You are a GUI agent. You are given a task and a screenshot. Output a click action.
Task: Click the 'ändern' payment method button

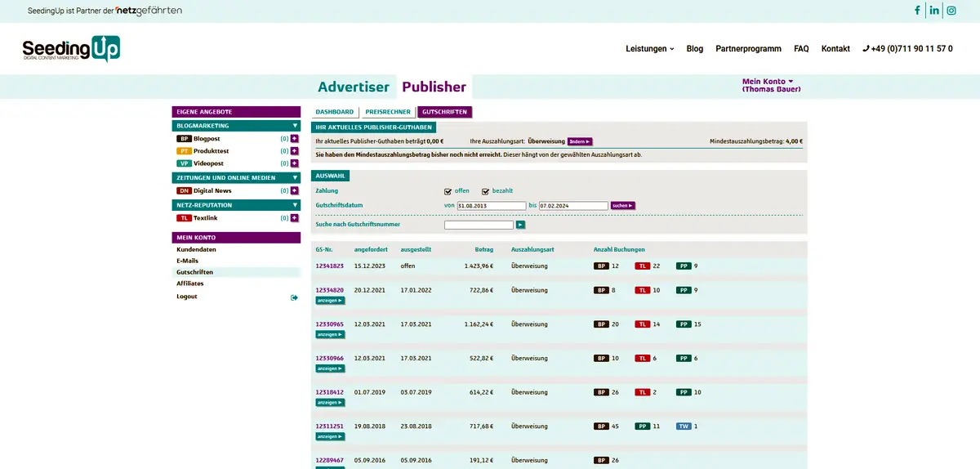pos(580,141)
